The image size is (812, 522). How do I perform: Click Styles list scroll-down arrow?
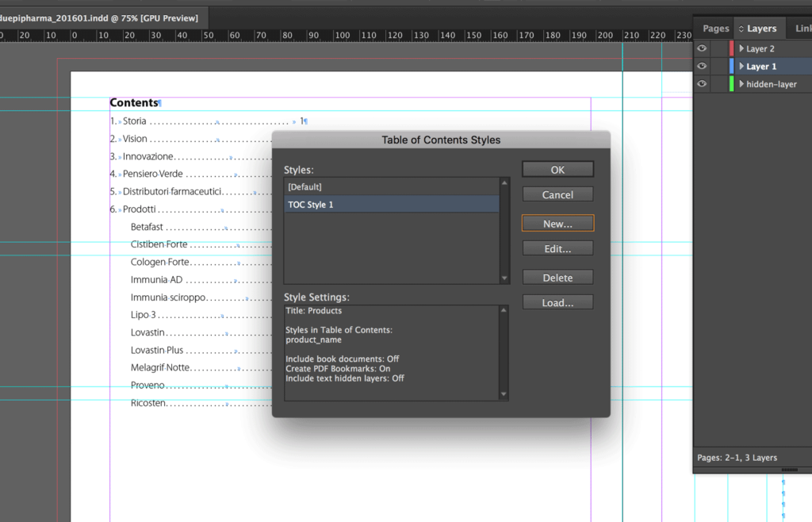504,278
